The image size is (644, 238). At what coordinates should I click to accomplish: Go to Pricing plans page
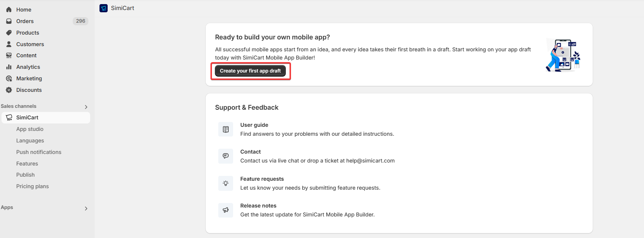click(x=32, y=186)
